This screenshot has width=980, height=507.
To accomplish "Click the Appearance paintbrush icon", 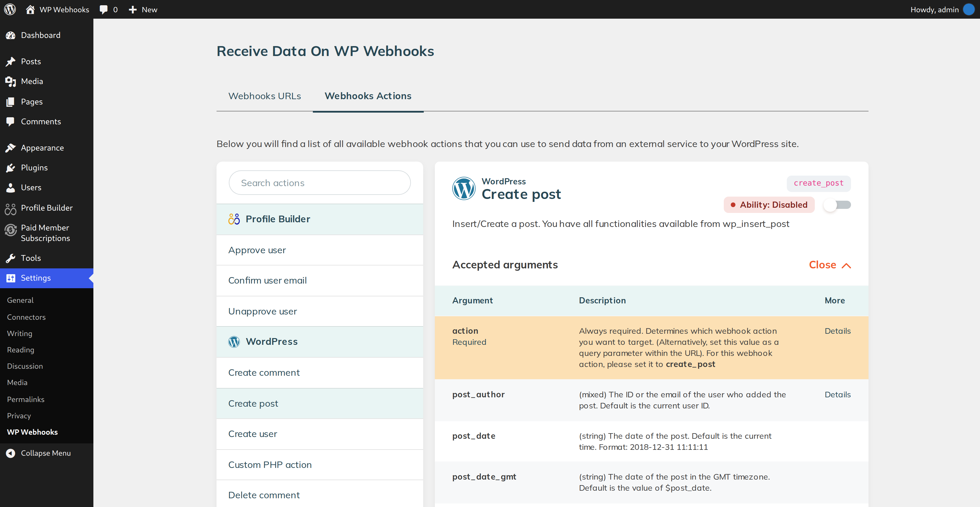I will [11, 148].
